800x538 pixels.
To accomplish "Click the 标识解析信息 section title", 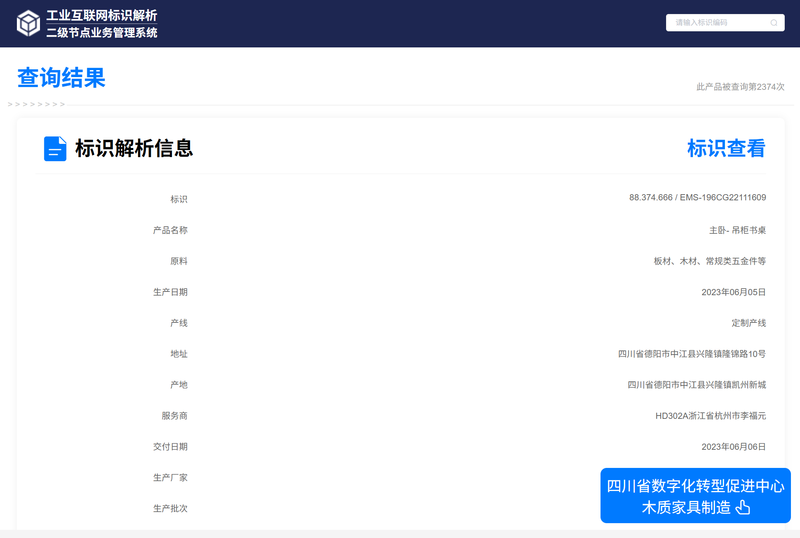I will click(134, 149).
